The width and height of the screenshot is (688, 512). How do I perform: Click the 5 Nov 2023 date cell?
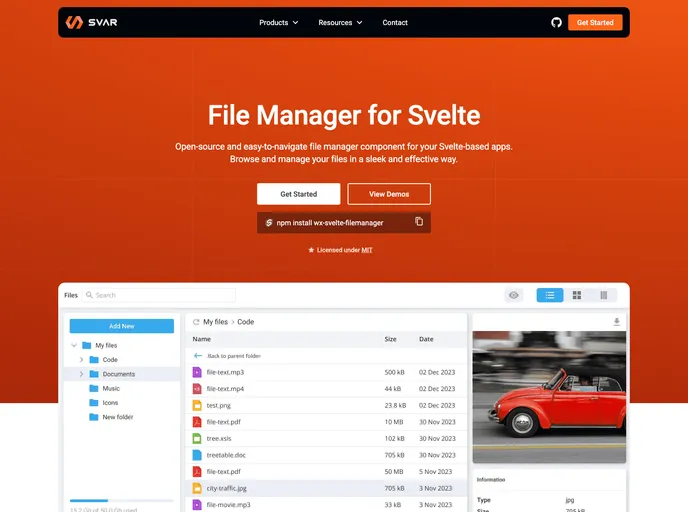(x=435, y=472)
